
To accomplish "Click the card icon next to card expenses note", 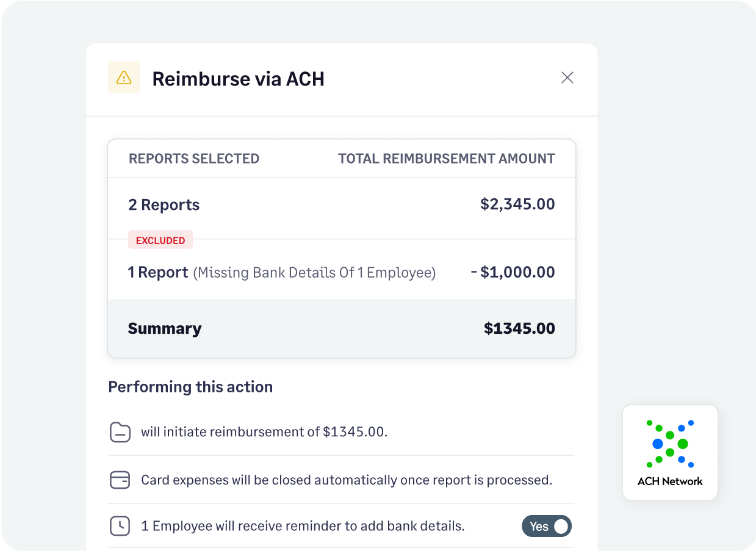I will 120,480.
